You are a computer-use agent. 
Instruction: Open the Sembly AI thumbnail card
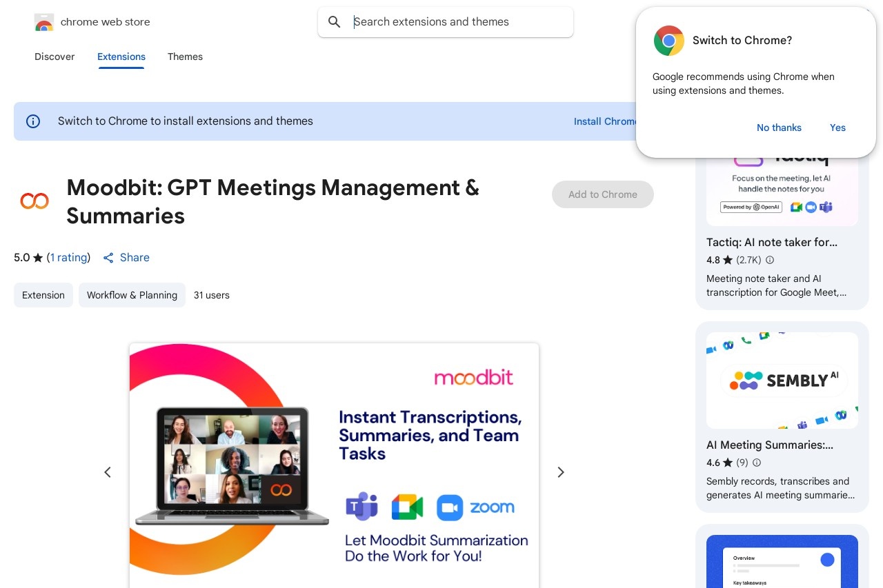tap(782, 381)
